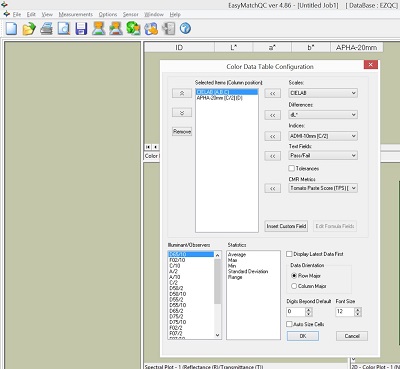Click the application icon beside the File menu
400x369 pixels.
point(6,14)
